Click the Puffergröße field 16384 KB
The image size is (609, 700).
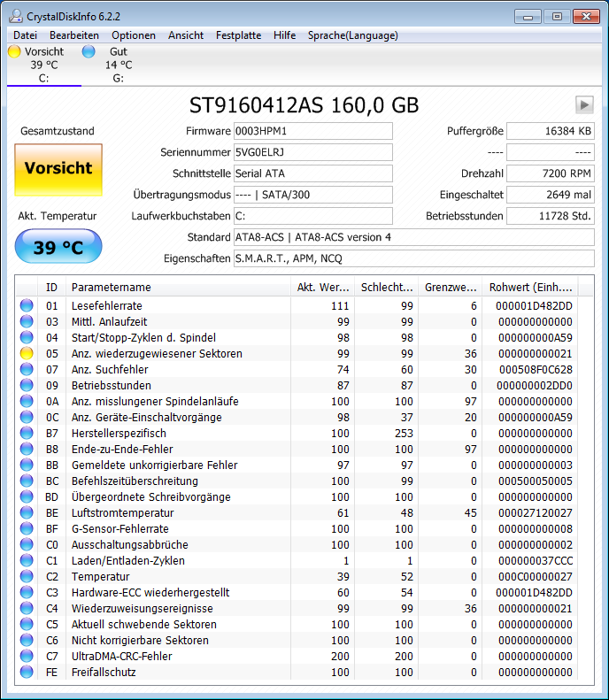pyautogui.click(x=551, y=131)
